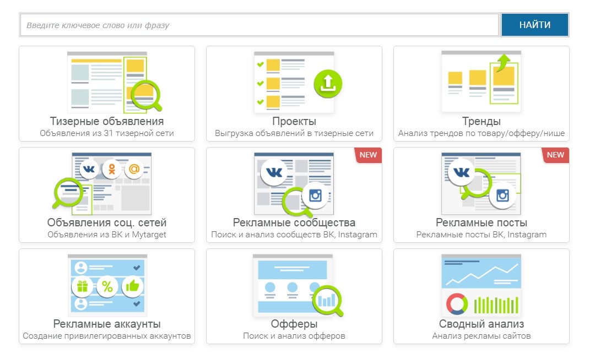The width and height of the screenshot is (595, 364).
Task: Click the Офферы title
Action: coord(294,324)
